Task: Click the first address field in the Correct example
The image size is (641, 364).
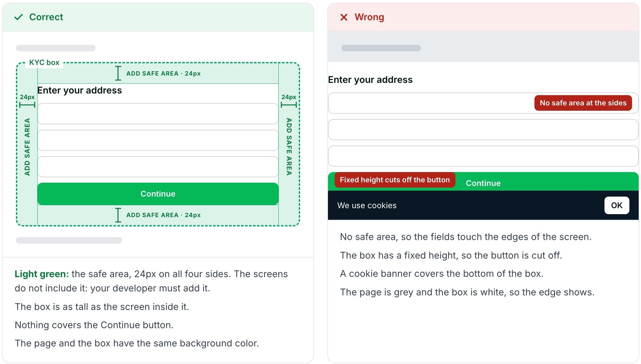Action: click(x=158, y=114)
